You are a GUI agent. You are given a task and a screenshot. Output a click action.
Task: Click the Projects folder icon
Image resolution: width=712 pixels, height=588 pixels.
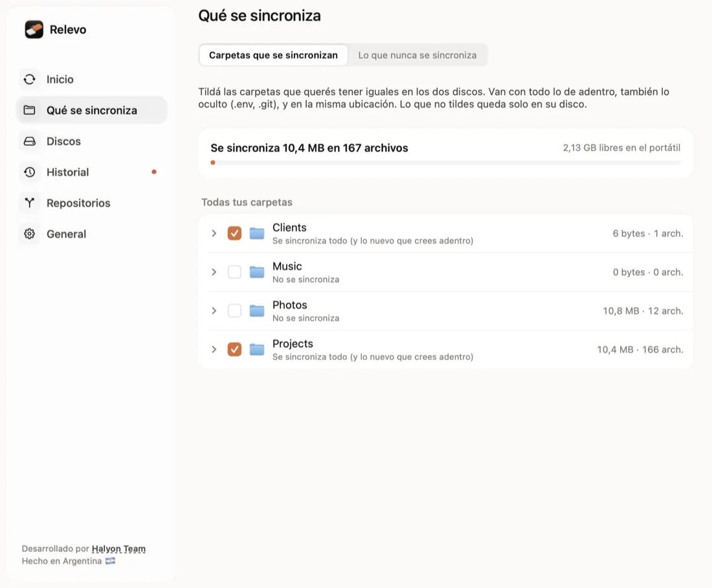(257, 350)
